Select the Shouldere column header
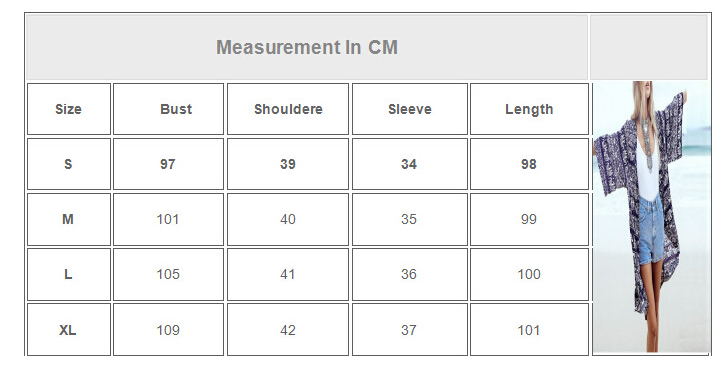Screen dimensions: 718x367 pyautogui.click(x=288, y=109)
